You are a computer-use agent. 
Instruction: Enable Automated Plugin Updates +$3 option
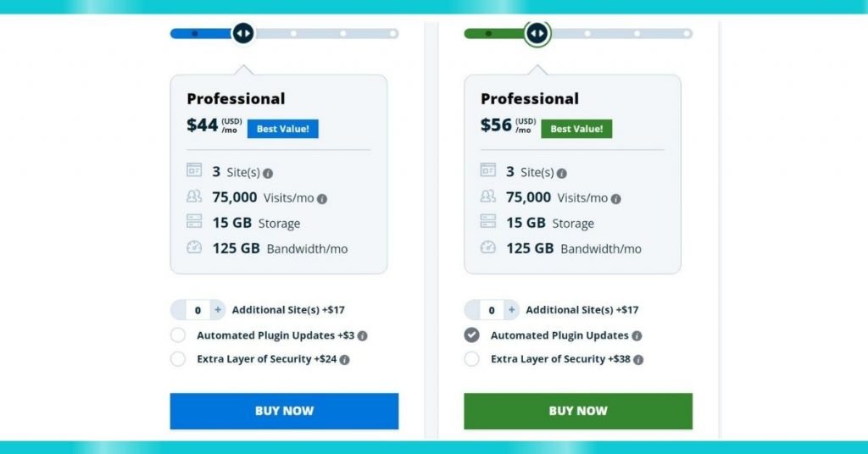[178, 335]
